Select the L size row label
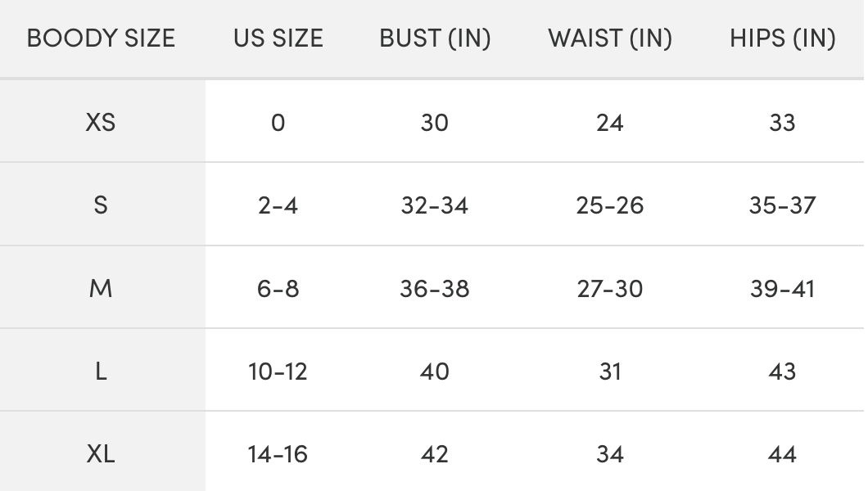 [101, 372]
